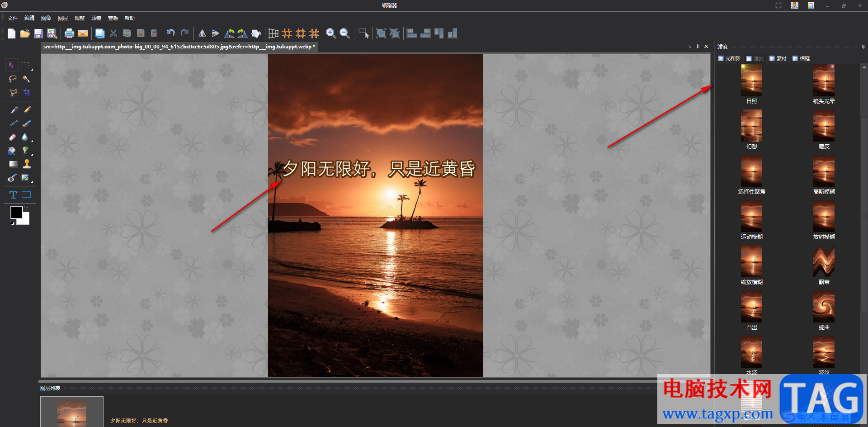This screenshot has width=868, height=427.
Task: Apply 日照 filter thumbnail
Action: [751, 80]
